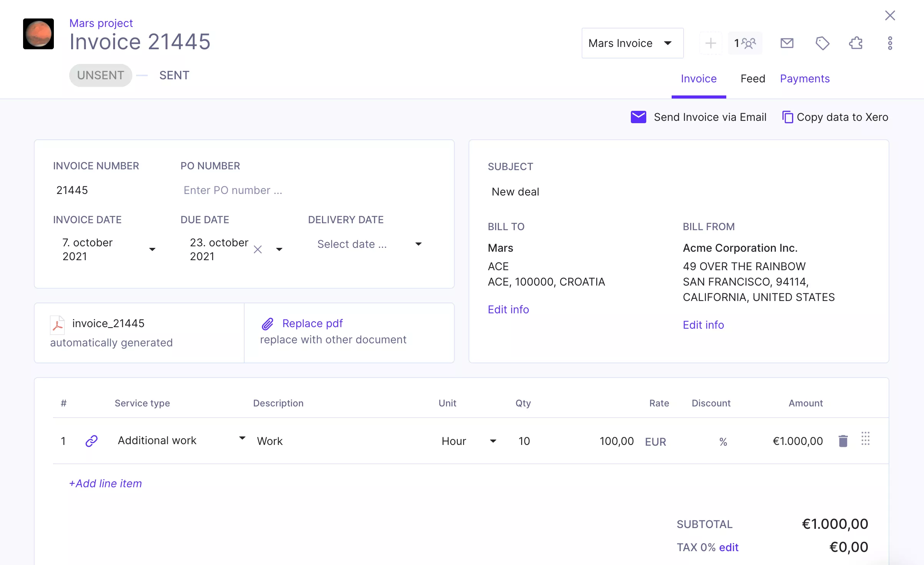The image size is (924, 565).
Task: Click the paperclip attachment icon
Action: [268, 324]
